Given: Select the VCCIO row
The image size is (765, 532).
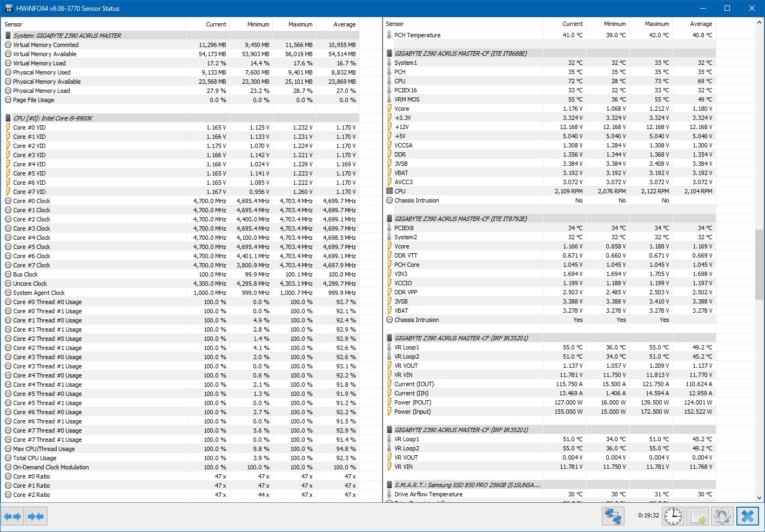Looking at the screenshot, I should pyautogui.click(x=549, y=283).
